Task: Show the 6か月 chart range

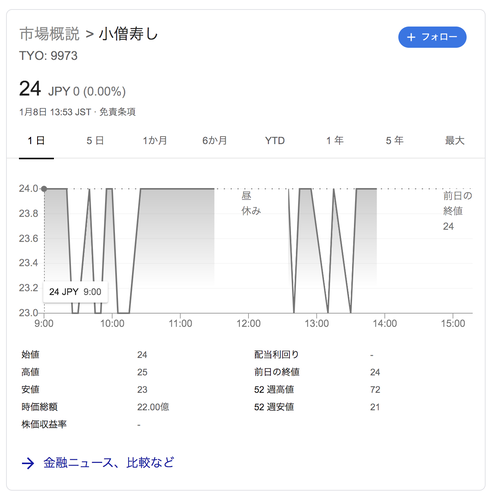Action: pos(215,141)
